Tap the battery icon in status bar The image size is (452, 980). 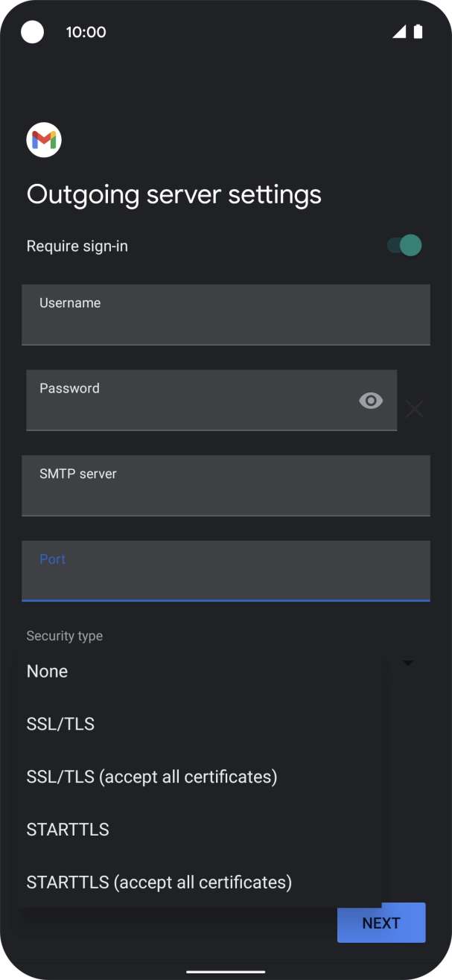[418, 31]
